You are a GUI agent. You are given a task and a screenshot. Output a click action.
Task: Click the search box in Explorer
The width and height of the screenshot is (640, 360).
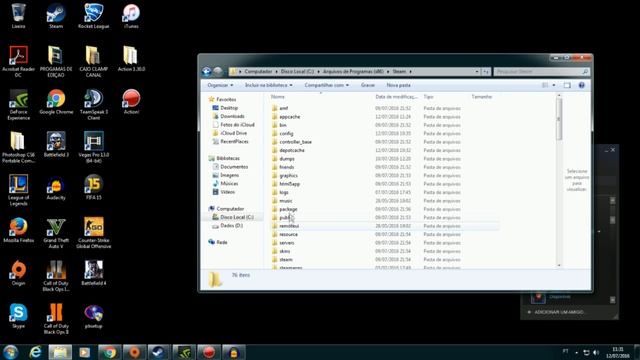542,71
